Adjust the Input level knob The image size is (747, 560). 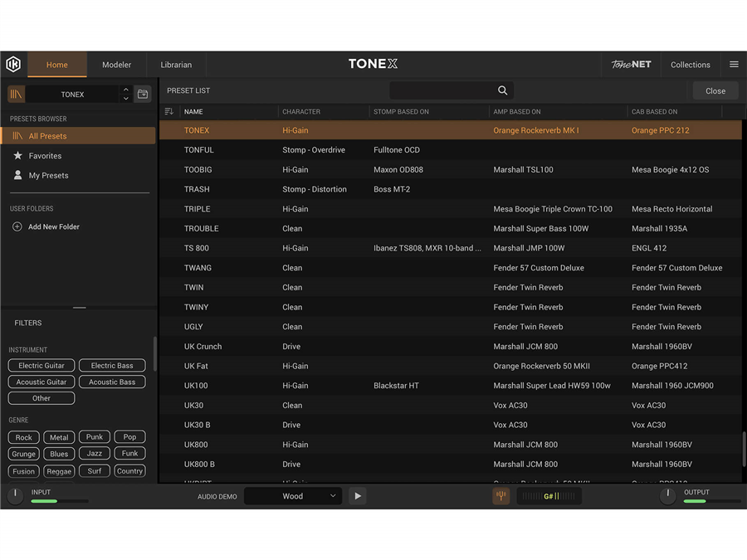click(x=15, y=496)
